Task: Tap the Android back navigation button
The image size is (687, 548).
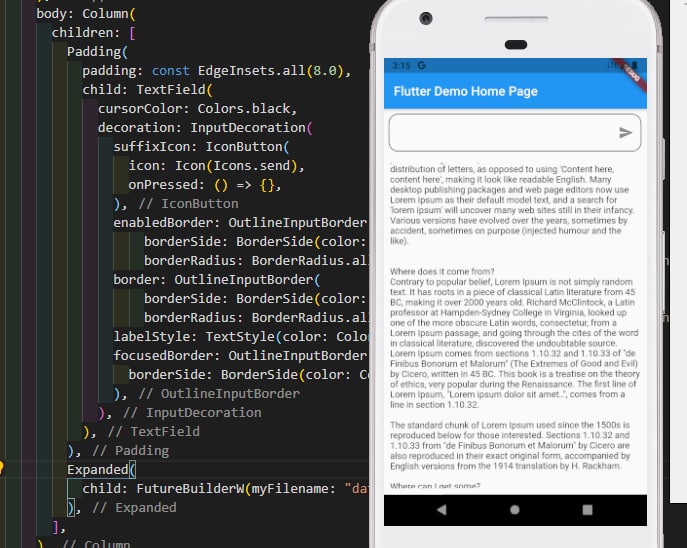Action: (441, 509)
